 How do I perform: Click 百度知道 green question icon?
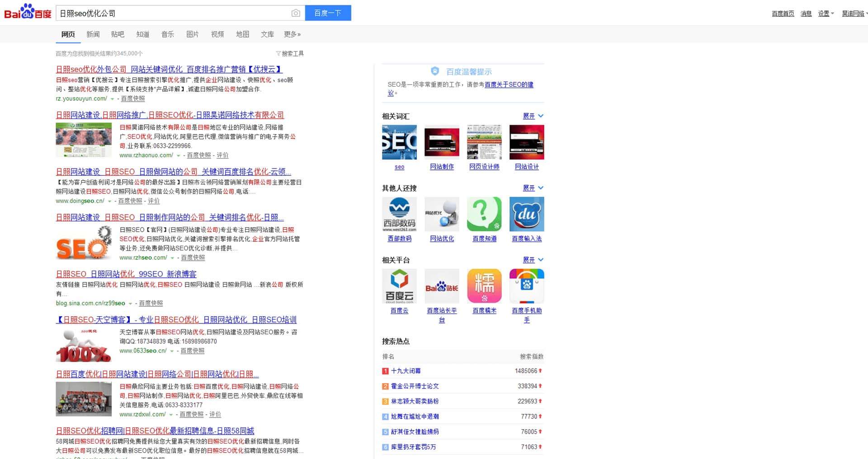click(484, 214)
